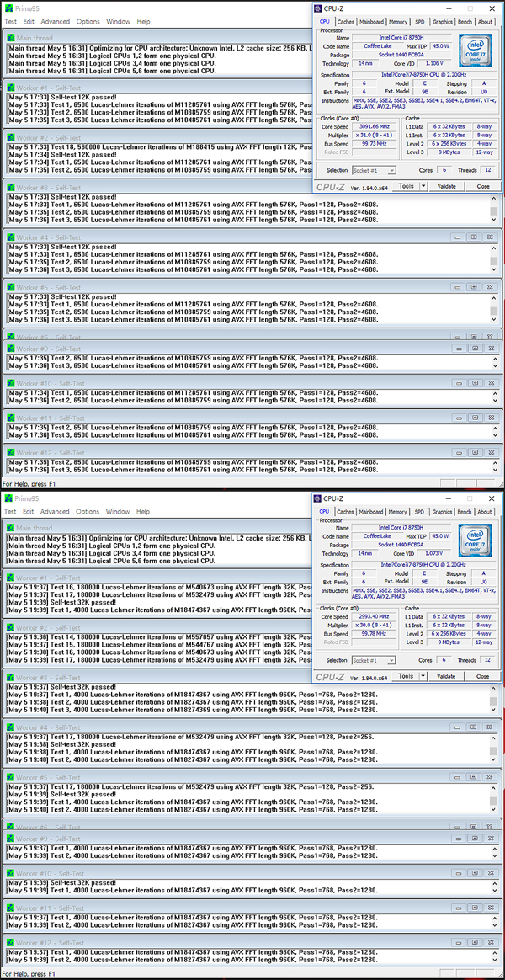Click Worker #2 icon in Prime95 running 960K tests

(x=10, y=627)
